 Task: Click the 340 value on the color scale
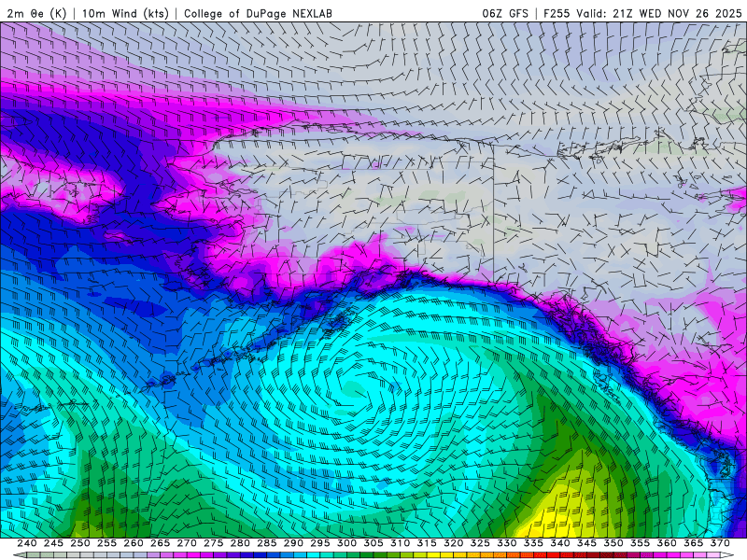click(x=561, y=543)
